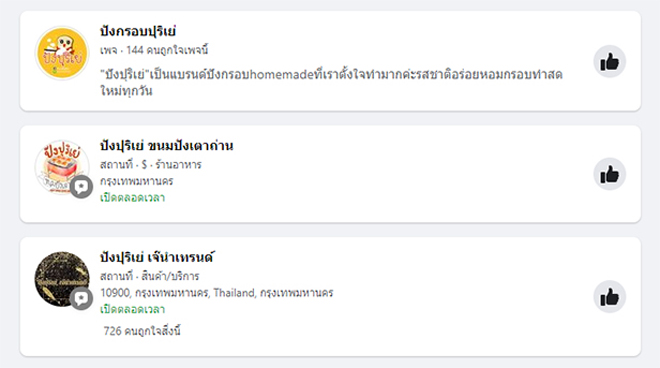Open the ปังปุริเย่ เจ้านำเทรนด์ title link
The image size is (660, 368).
pos(157,257)
